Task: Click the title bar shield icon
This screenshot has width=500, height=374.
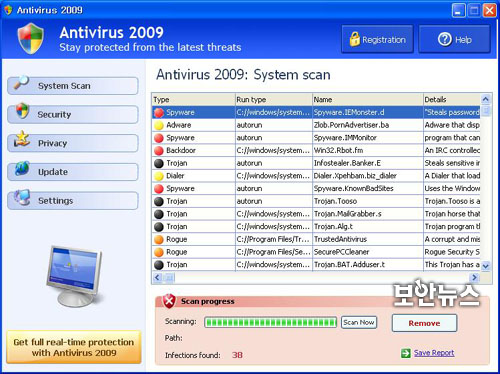Action: (8, 10)
